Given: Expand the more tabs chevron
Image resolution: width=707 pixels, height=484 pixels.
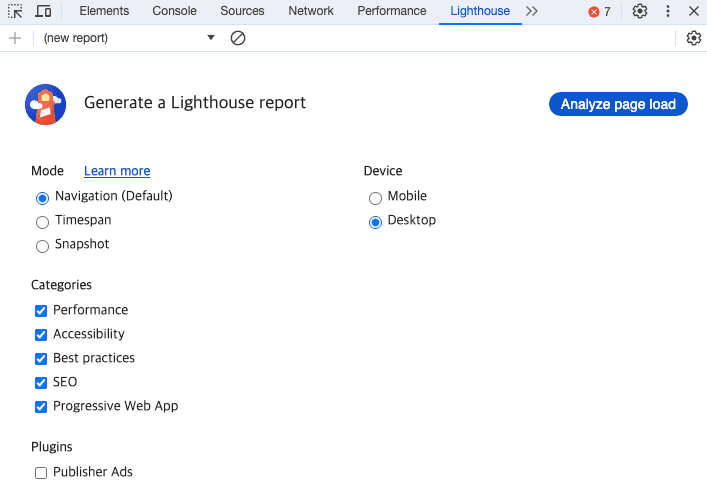Looking at the screenshot, I should (532, 11).
